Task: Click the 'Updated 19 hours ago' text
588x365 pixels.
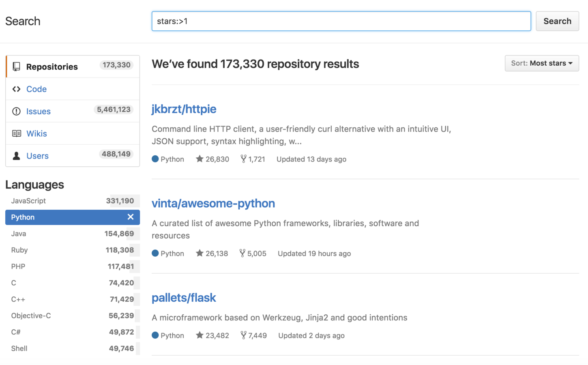Action: (x=314, y=253)
